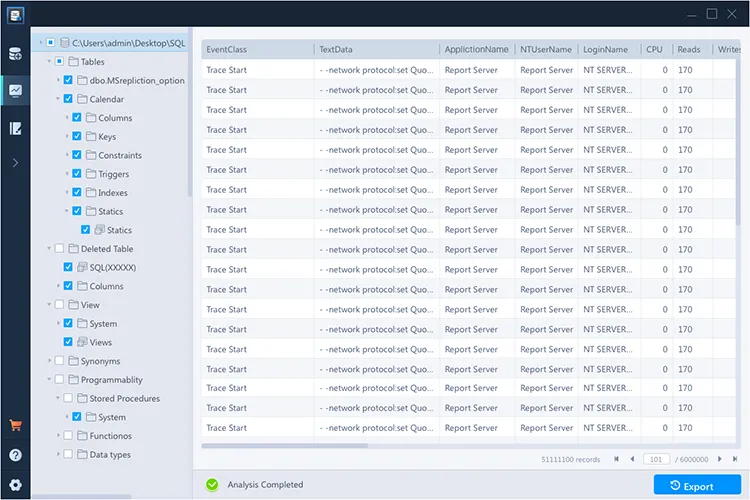Expand the Columns node under Calendar
This screenshot has width=750, height=500.
click(66, 117)
